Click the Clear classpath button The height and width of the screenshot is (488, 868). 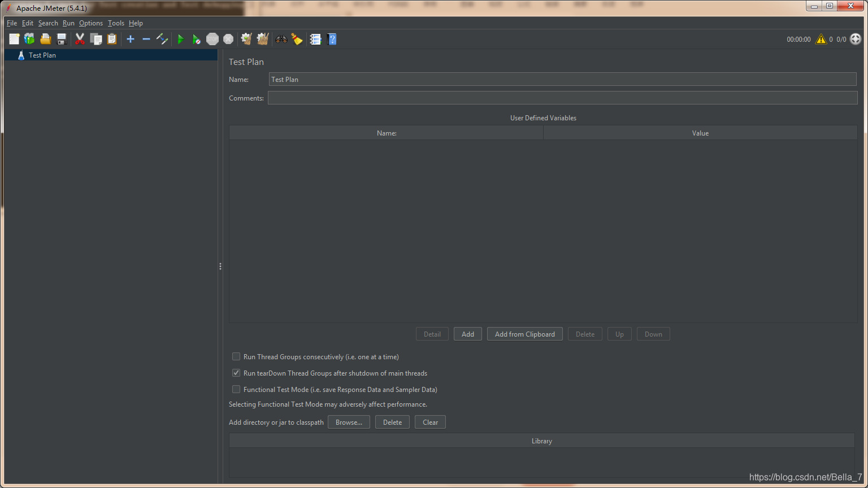[x=430, y=422]
